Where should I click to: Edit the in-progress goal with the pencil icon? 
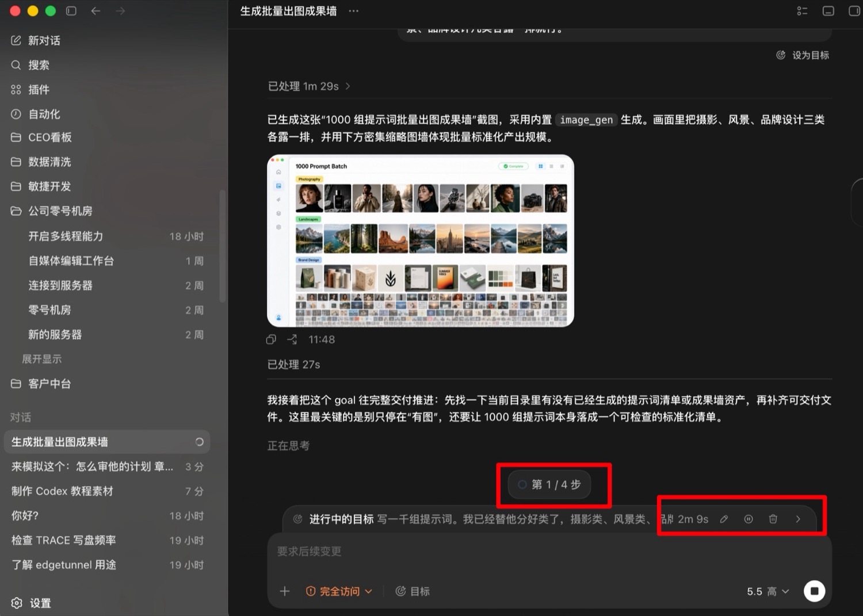point(724,519)
